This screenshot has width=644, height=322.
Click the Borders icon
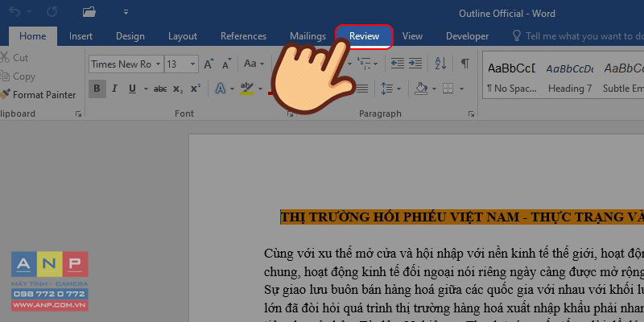(x=448, y=89)
